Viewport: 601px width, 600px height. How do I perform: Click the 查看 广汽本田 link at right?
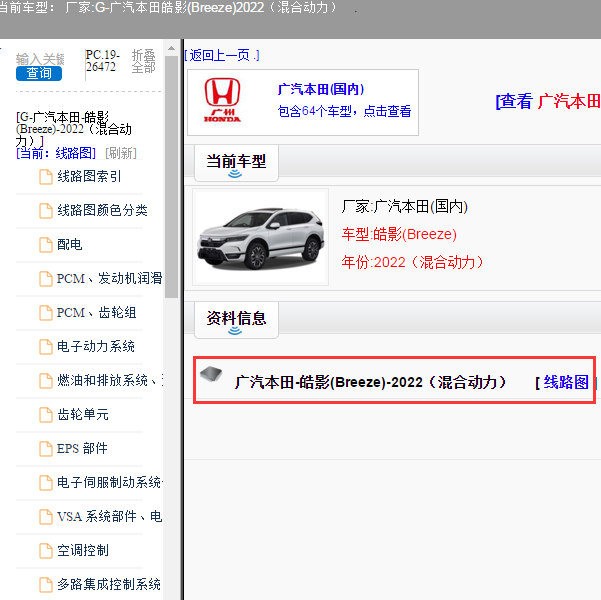tap(548, 101)
